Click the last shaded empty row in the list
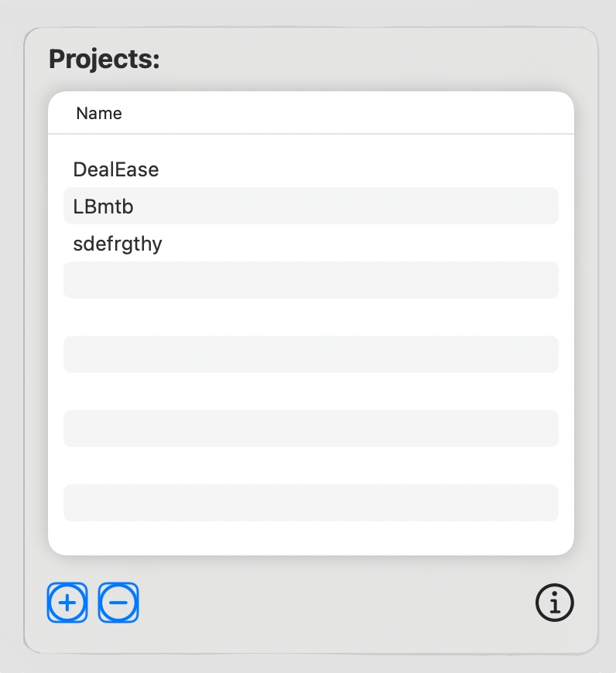This screenshot has width=616, height=673. 310,503
